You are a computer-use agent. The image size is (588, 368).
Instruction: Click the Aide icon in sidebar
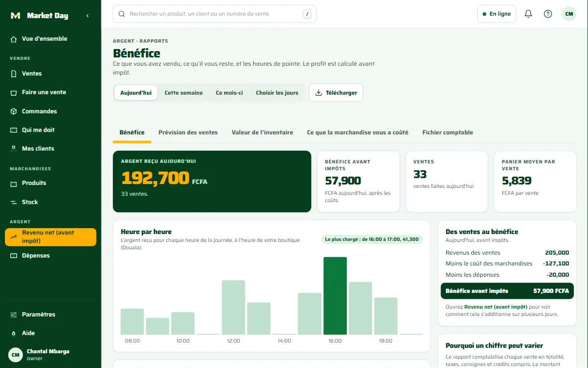pos(14,333)
